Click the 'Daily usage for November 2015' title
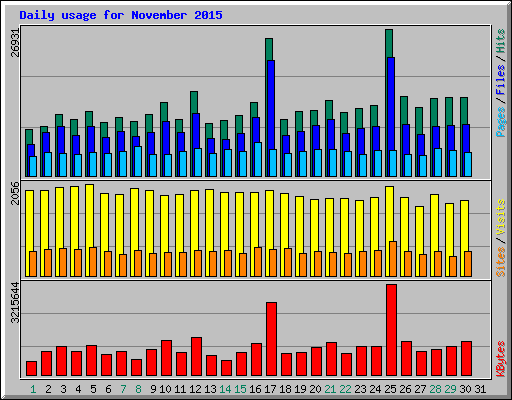 [x=121, y=15]
